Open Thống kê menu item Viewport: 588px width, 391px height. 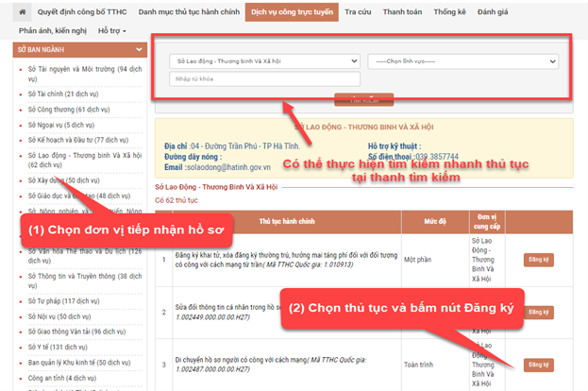[449, 12]
